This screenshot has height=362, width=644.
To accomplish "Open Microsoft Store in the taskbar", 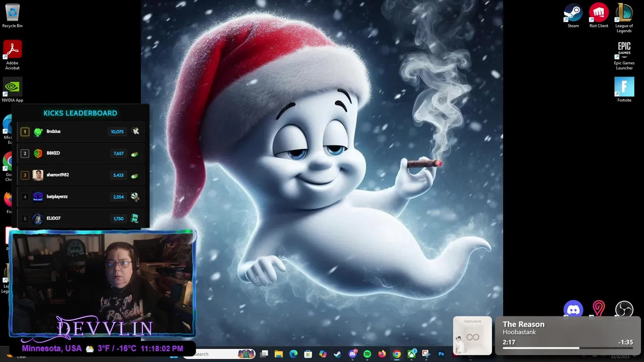I will [x=308, y=354].
